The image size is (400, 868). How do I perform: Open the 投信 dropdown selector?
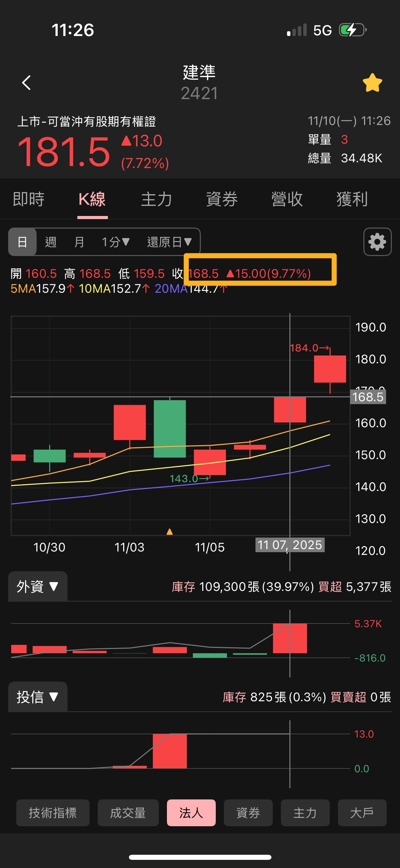coord(38,697)
